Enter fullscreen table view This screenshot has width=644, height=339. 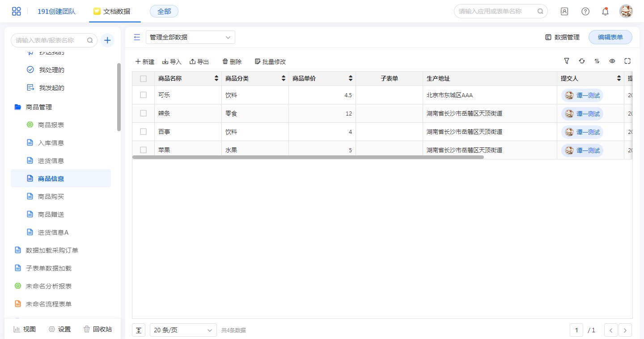(627, 61)
